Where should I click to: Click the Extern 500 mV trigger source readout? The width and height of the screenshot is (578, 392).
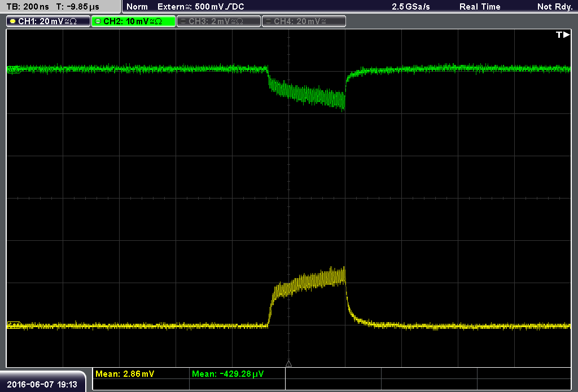point(200,7)
